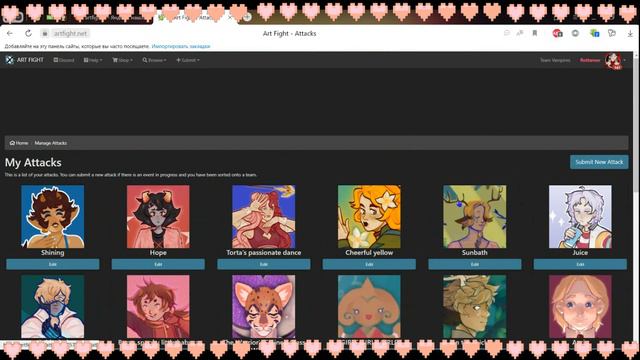Open the blonde blue-eyed portrait thumbnail

[580, 307]
